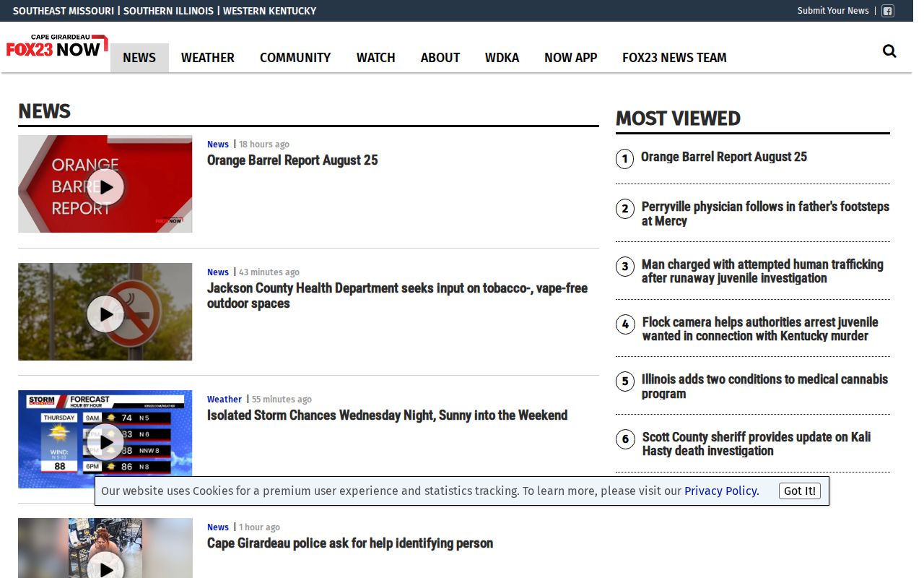Select the WATCH menu item
This screenshot has width=924, height=578.
pos(376,58)
